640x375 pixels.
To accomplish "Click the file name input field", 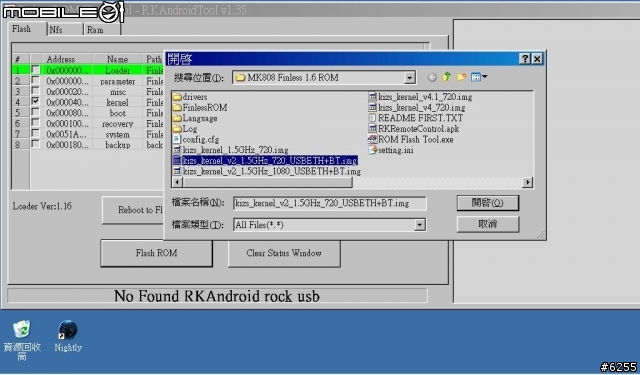I will (x=329, y=203).
